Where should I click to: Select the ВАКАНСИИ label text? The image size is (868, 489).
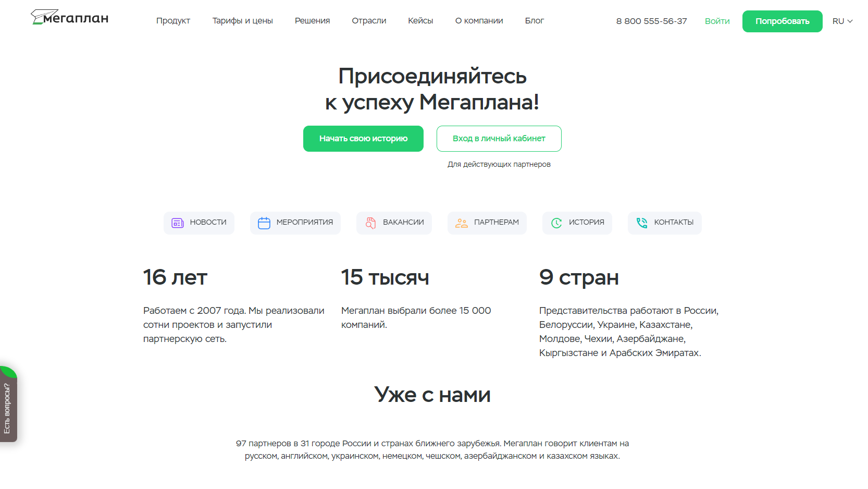(x=403, y=223)
